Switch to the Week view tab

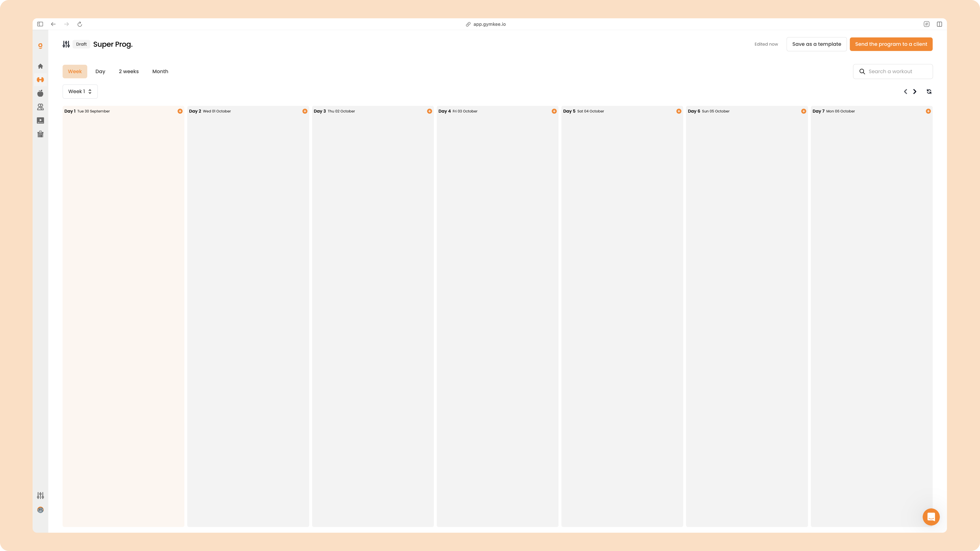75,71
